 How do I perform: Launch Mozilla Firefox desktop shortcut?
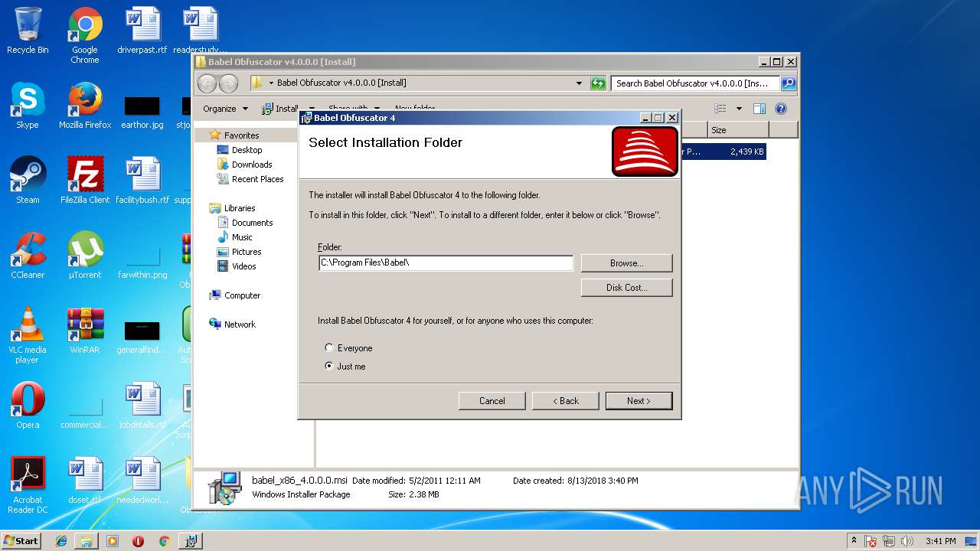[x=85, y=106]
